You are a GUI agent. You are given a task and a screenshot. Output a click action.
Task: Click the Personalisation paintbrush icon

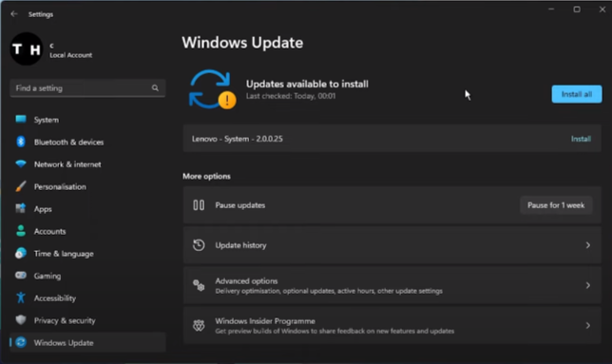coord(21,186)
